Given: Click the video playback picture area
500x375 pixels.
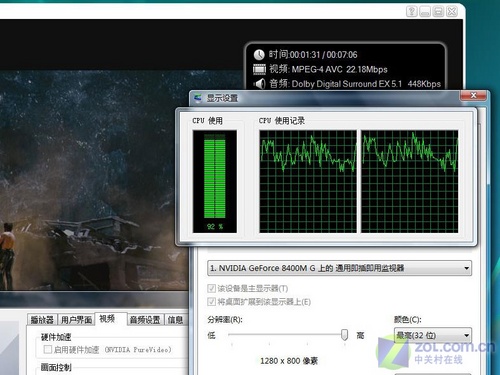Looking at the screenshot, I should click(94, 180).
